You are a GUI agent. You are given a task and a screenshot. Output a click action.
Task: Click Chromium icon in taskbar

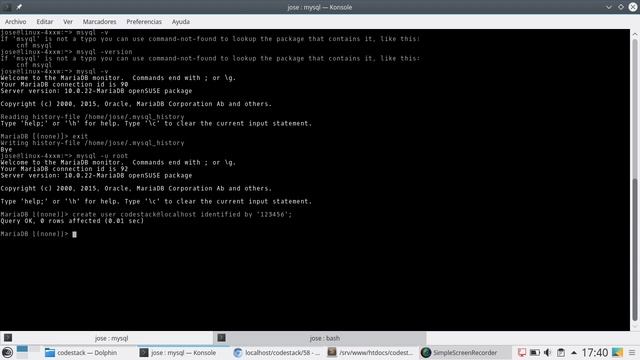tap(238, 353)
